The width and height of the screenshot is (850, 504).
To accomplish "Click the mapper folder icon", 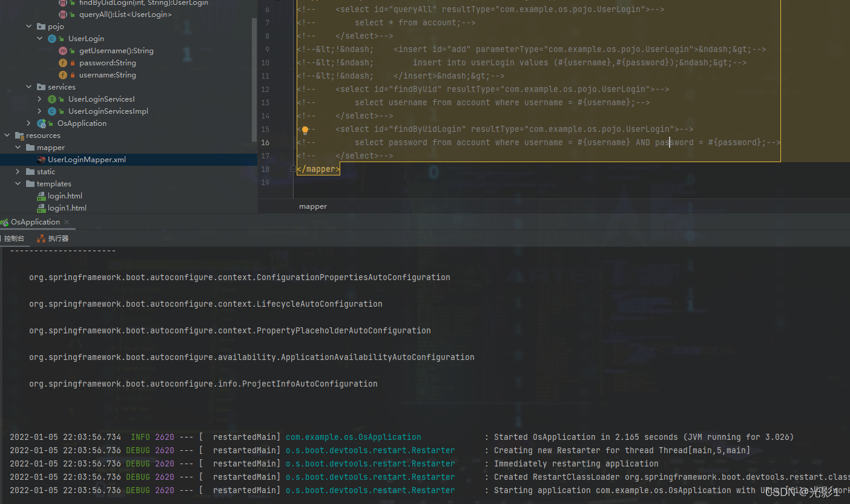I will [30, 148].
